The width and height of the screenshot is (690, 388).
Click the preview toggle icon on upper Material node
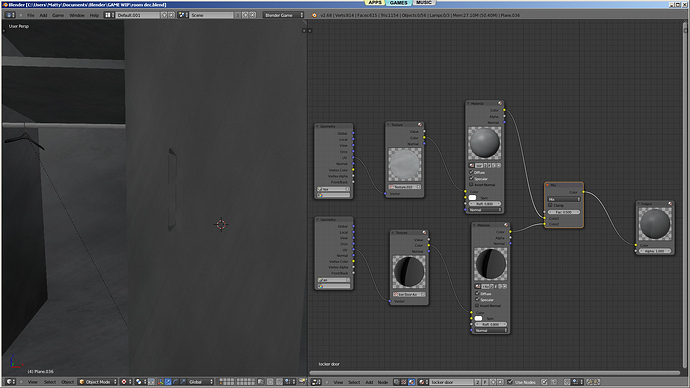click(500, 103)
